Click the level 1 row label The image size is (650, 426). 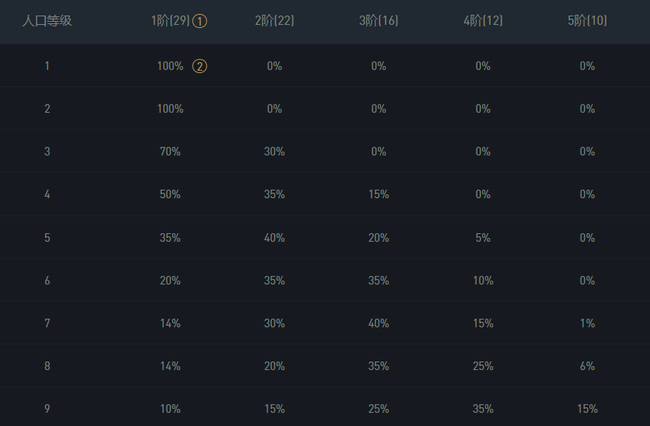(47, 66)
